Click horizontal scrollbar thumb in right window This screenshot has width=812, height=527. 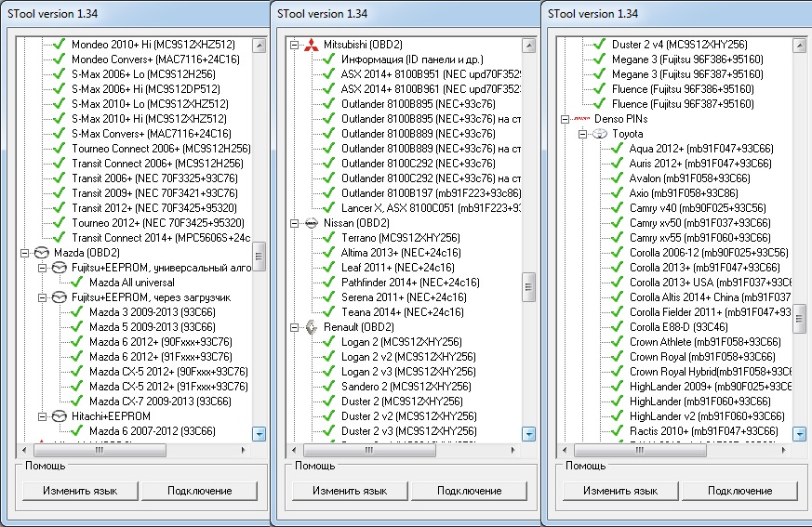coord(641,451)
